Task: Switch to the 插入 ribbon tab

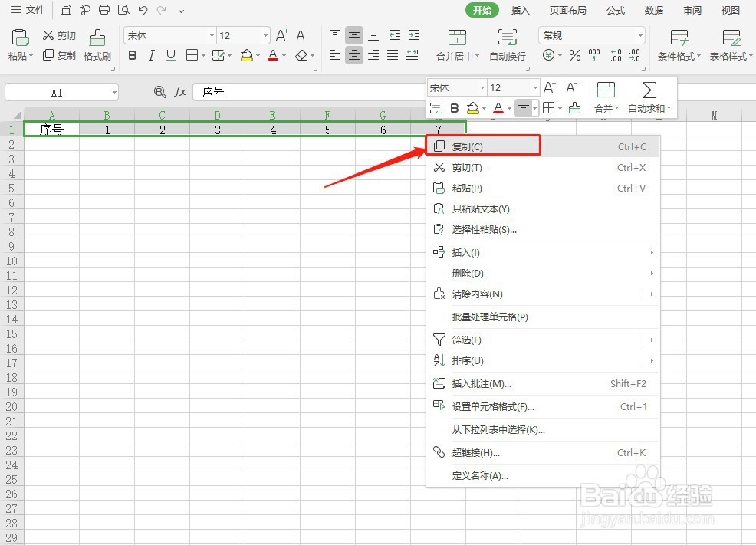Action: point(520,10)
